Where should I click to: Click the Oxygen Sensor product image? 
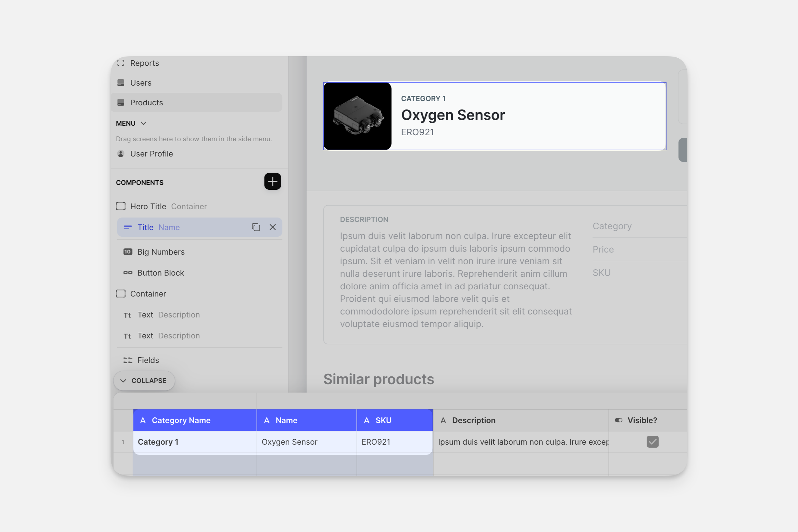[x=358, y=116]
